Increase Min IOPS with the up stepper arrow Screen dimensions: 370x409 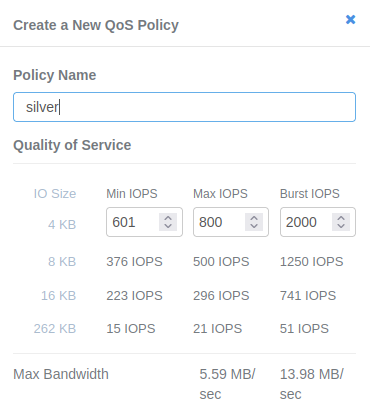point(168,218)
